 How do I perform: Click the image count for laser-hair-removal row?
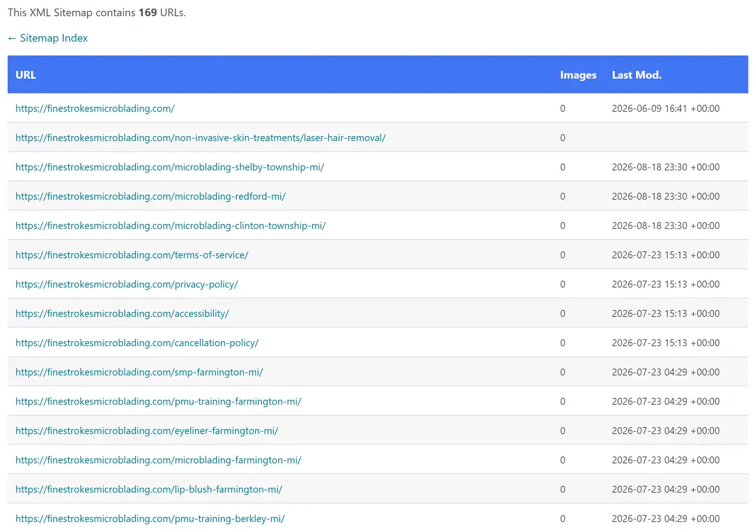pyautogui.click(x=563, y=138)
